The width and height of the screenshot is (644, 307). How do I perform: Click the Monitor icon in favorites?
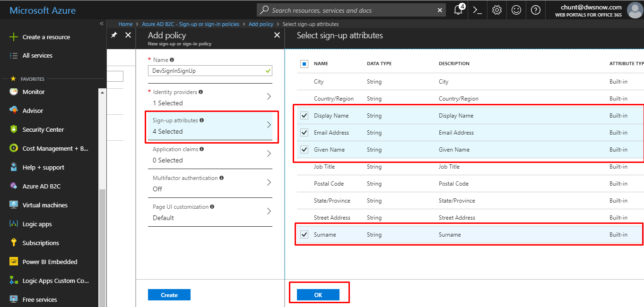pos(14,92)
